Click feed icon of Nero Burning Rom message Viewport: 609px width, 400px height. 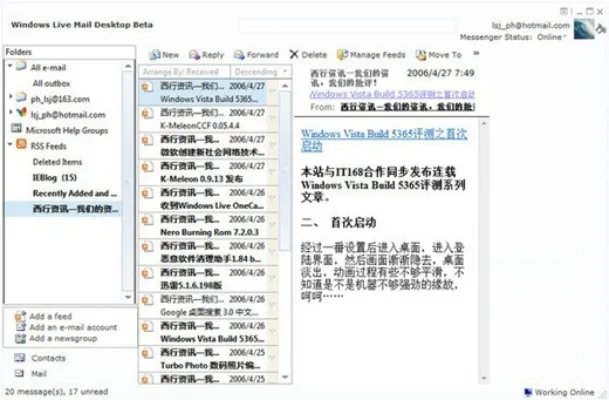coord(147,220)
